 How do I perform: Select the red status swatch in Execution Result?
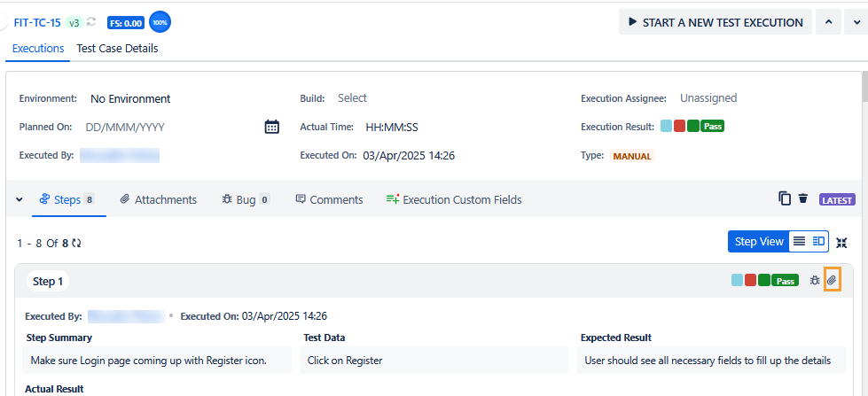pyautogui.click(x=679, y=127)
